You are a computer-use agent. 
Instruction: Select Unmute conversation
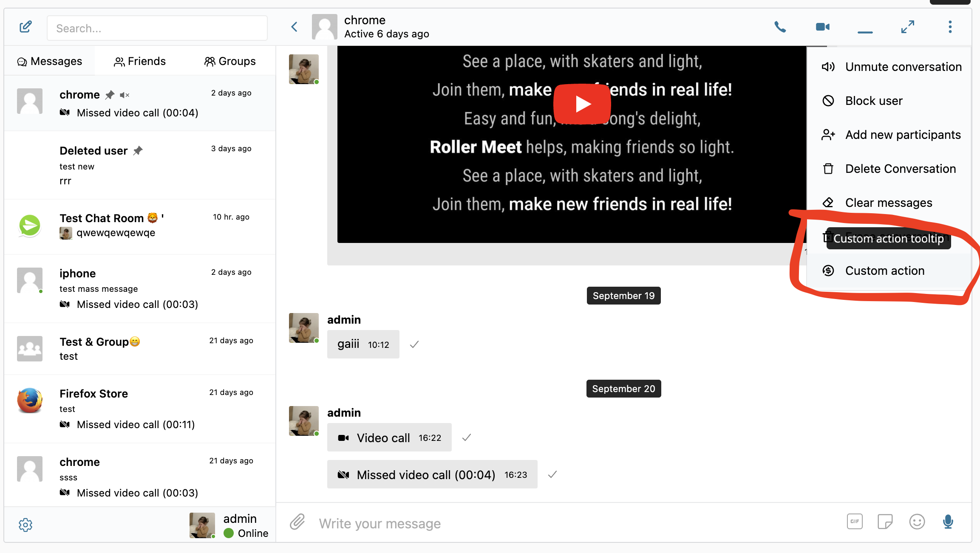point(903,67)
